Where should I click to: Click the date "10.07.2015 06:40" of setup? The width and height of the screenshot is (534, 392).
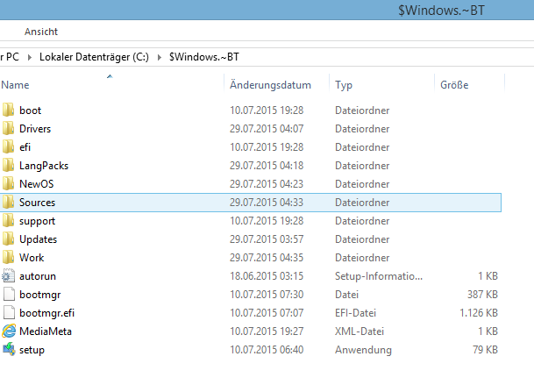pyautogui.click(x=267, y=349)
